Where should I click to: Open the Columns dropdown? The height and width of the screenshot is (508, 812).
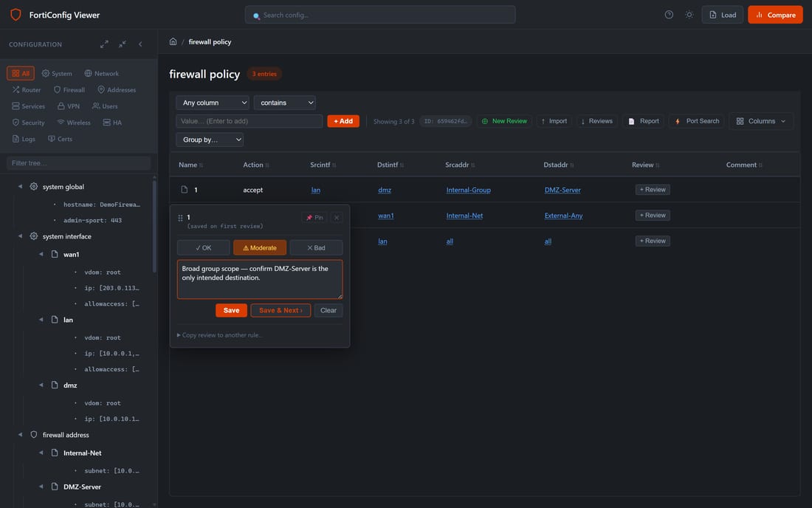pos(761,121)
